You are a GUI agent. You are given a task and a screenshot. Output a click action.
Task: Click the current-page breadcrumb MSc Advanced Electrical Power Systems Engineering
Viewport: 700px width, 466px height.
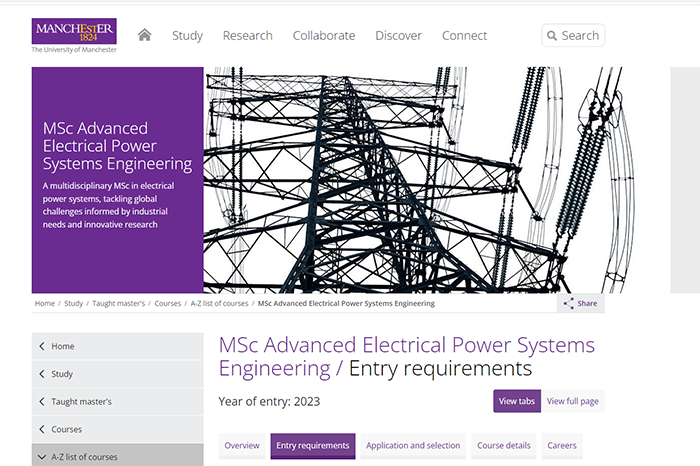(346, 304)
